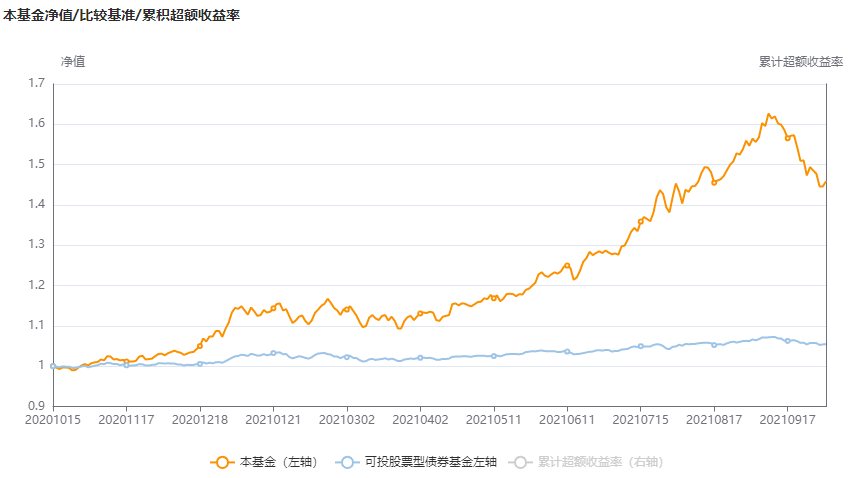Click the 累计超额收益率 right axis title

pyautogui.click(x=801, y=62)
